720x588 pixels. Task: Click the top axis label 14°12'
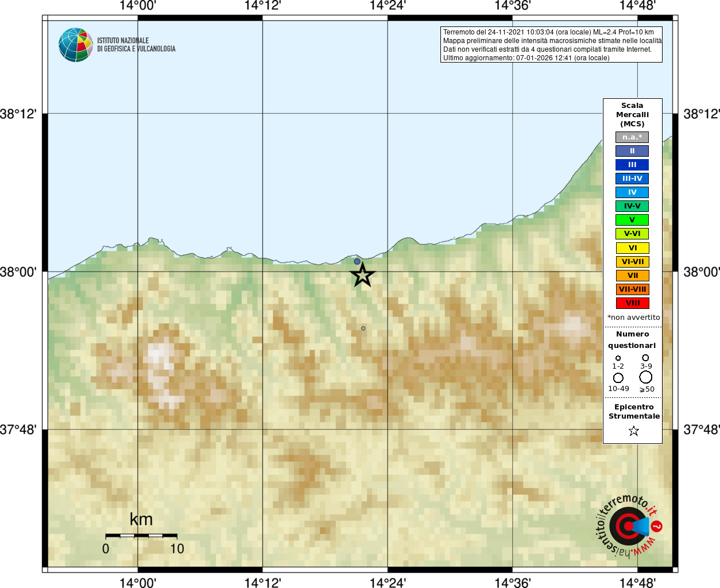[262, 6]
